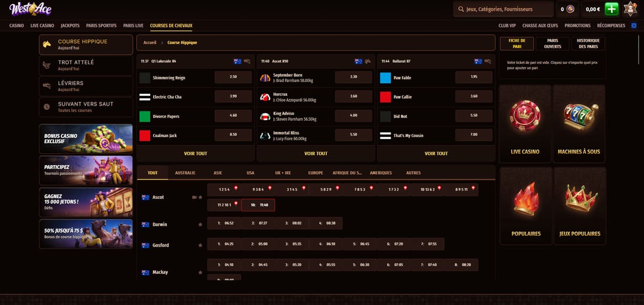Viewport: 644px width, 305px height.
Task: Open Club VIP in the top menu
Action: click(507, 25)
